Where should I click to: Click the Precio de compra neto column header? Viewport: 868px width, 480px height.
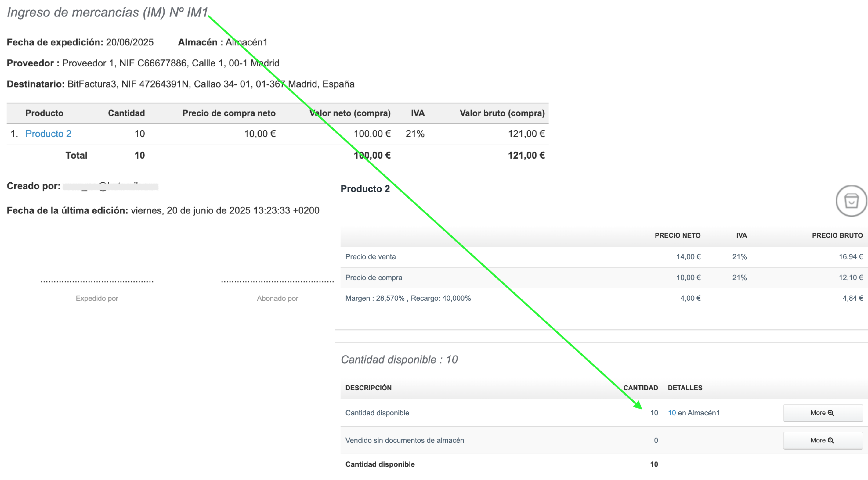229,113
